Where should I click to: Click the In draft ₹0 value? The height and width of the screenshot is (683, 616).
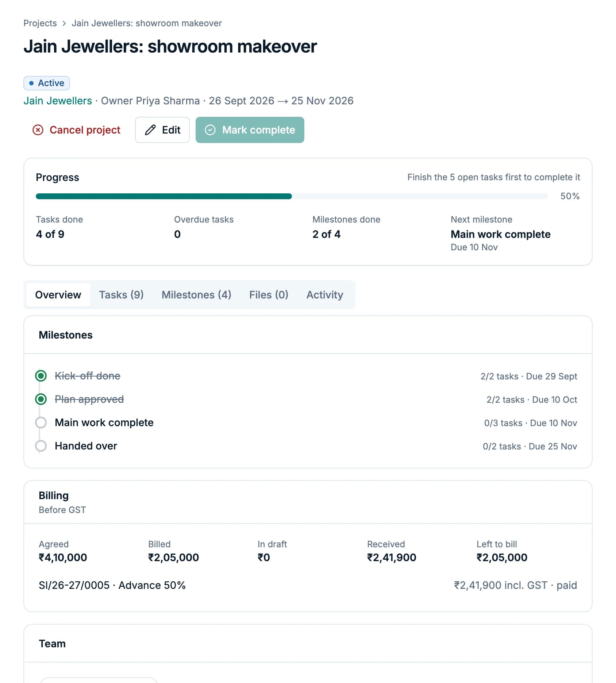click(x=264, y=557)
